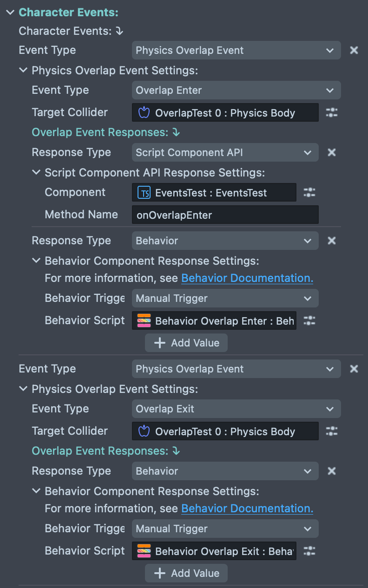Viewport: 368px width, 588px height.
Task: Collapse Script Component API Response Settings
Action: click(x=36, y=172)
